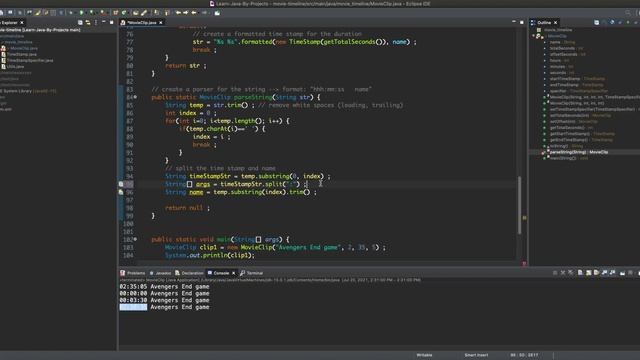Close the MovieClip.java editor tab
Viewport: 640px width, 360px height.
161,22
